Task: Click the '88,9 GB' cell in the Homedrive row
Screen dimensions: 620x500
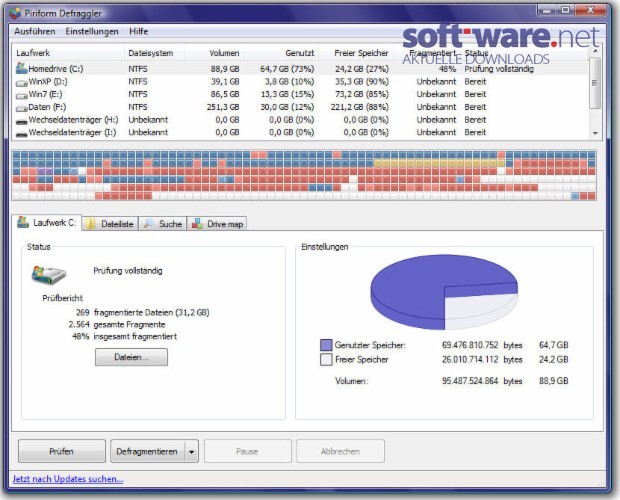Action: pyautogui.click(x=225, y=69)
